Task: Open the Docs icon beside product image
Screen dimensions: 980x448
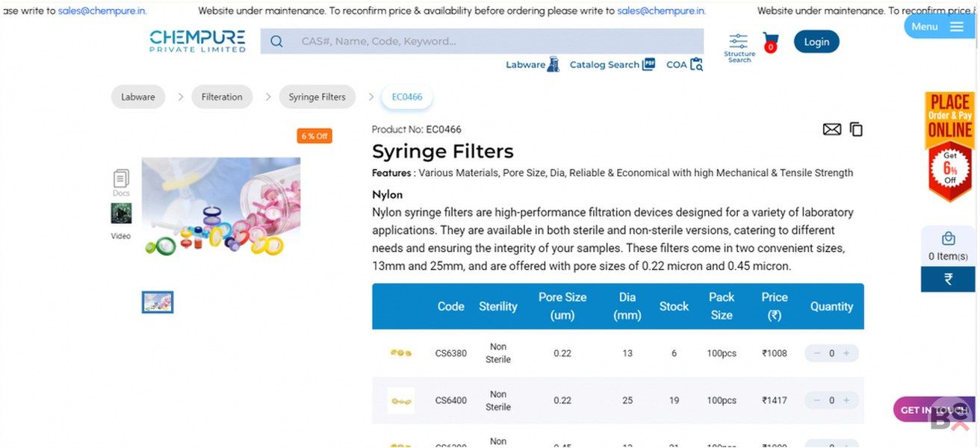Action: [121, 179]
